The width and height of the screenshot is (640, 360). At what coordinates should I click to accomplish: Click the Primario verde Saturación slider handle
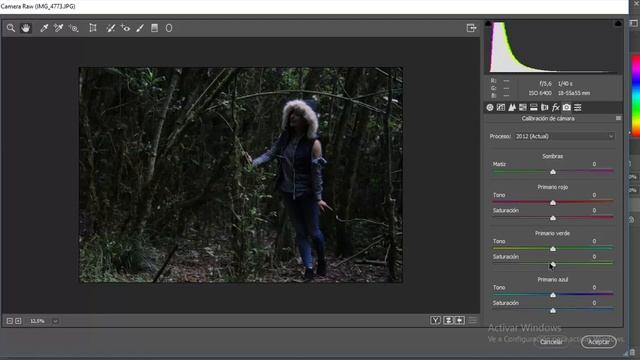click(x=553, y=264)
